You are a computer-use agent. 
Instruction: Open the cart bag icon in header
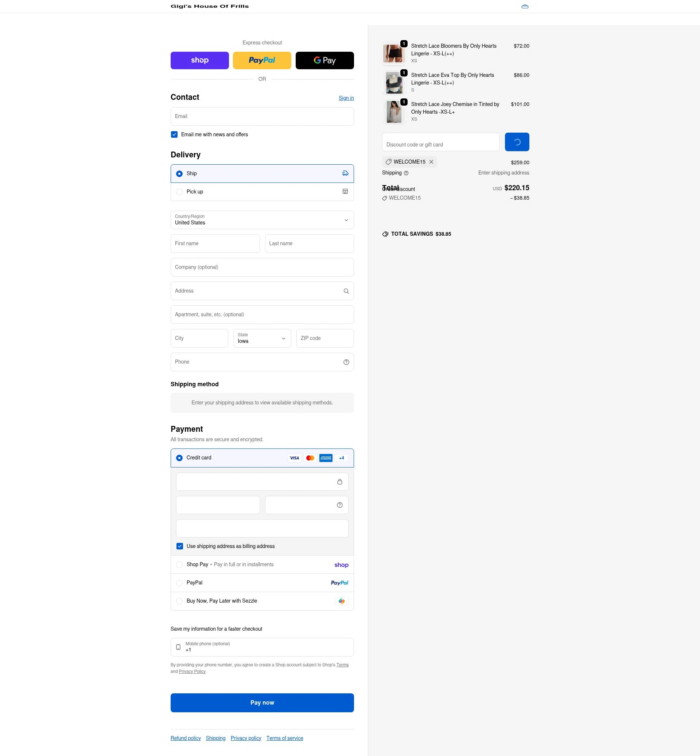point(525,7)
